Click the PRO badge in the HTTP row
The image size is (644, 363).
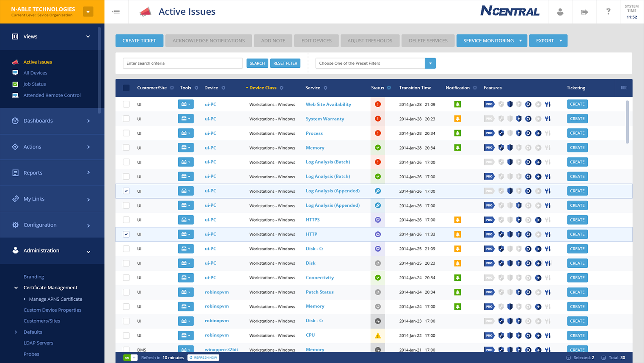point(489,234)
